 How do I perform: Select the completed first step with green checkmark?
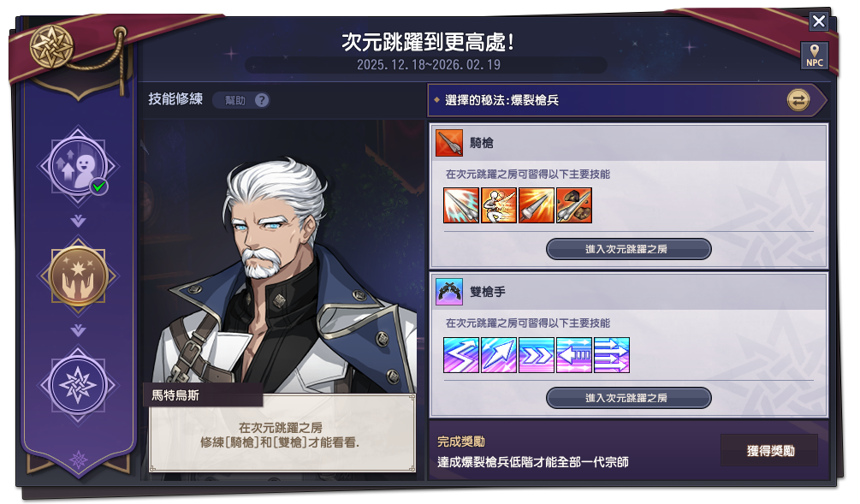point(78,166)
